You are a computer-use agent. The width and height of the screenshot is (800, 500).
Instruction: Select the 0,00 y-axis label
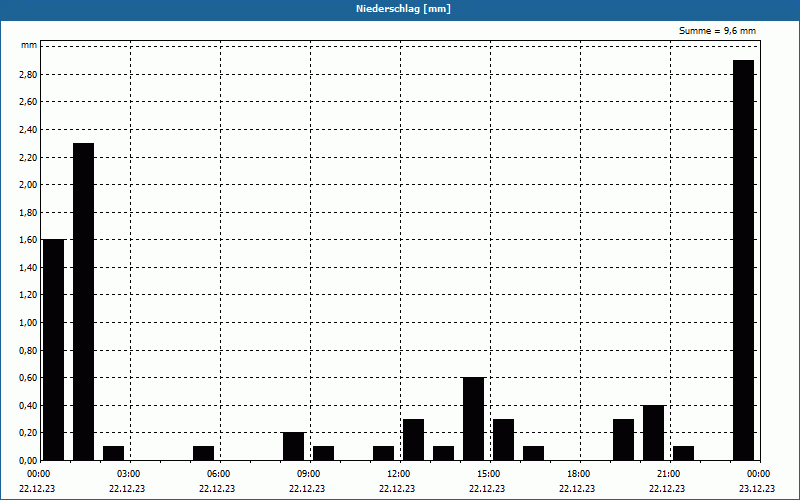[x=28, y=461]
